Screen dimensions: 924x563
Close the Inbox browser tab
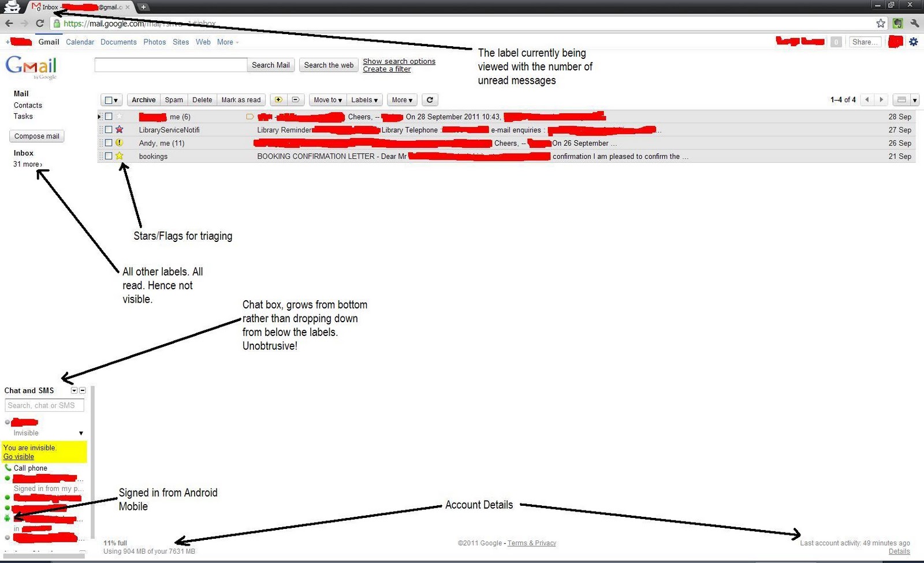click(128, 7)
